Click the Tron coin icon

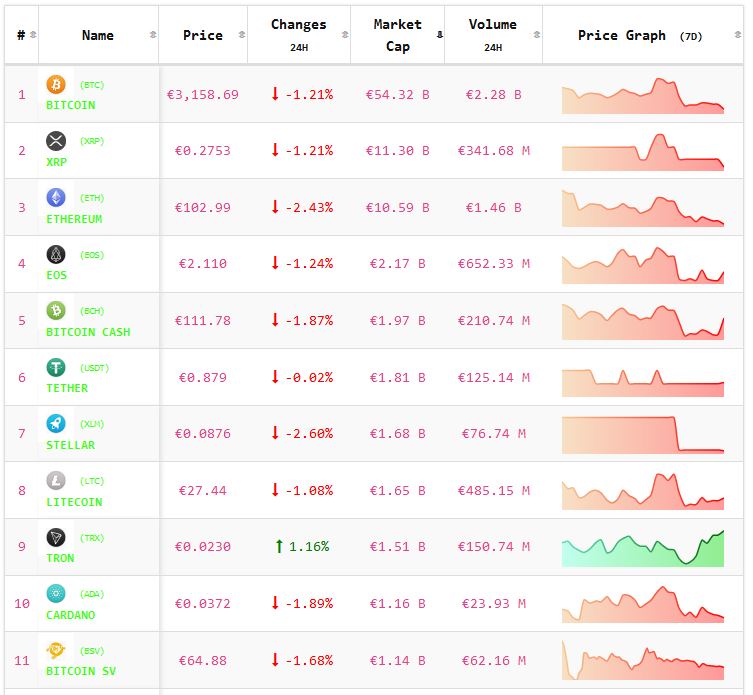point(56,538)
